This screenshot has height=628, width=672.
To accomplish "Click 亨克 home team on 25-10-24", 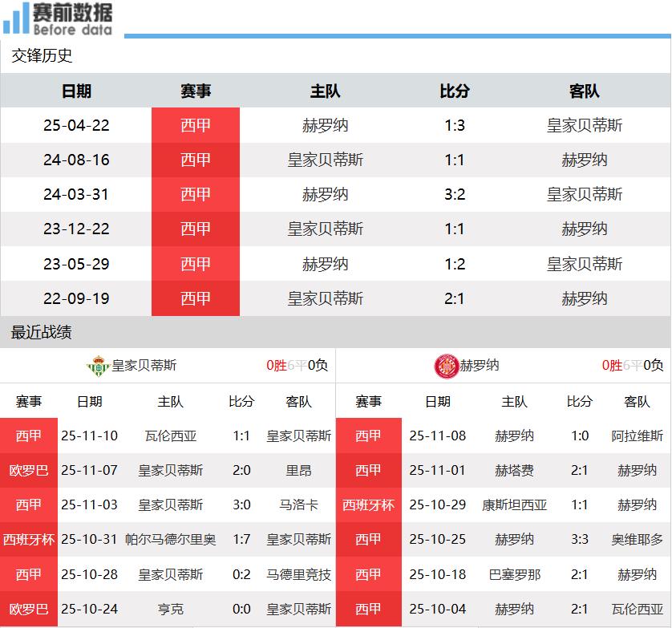I will click(x=171, y=609).
